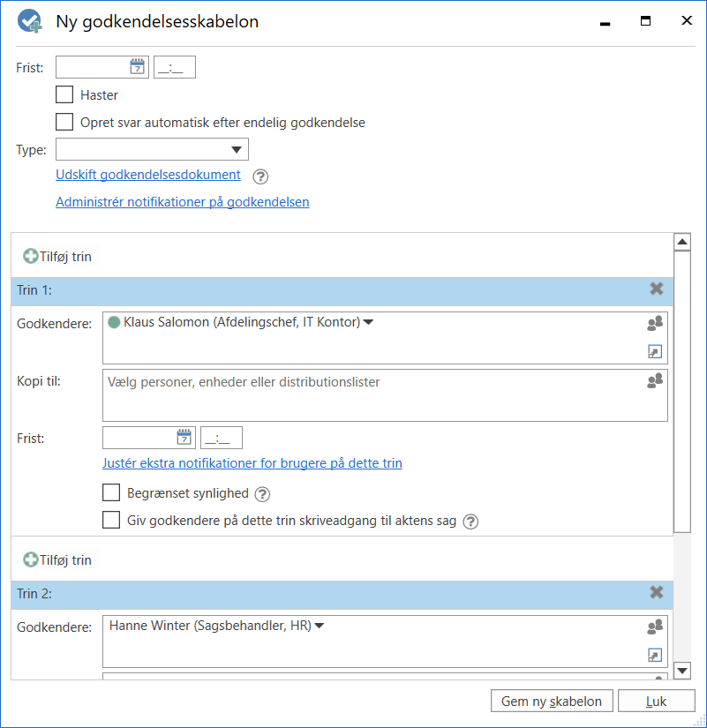707x728 pixels.
Task: Open calendar picker for Trin 1 Frist
Action: point(184,437)
